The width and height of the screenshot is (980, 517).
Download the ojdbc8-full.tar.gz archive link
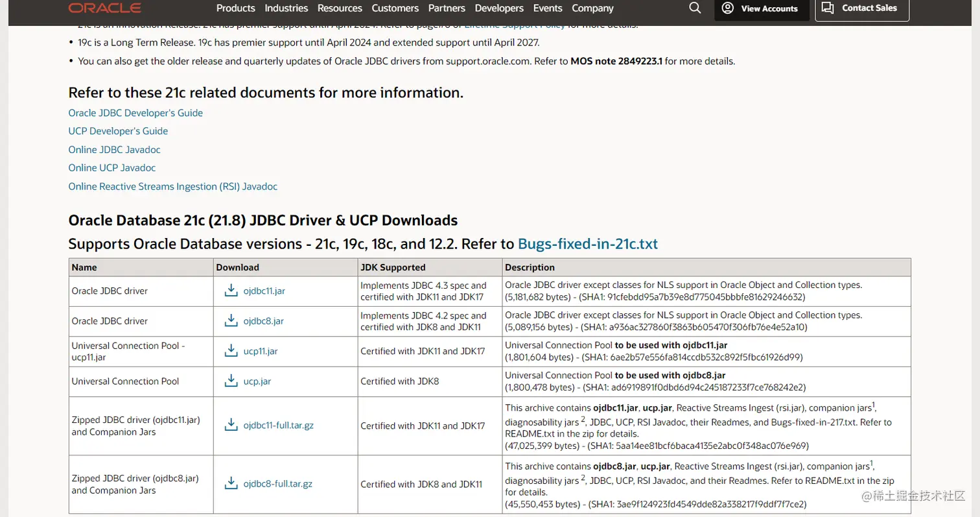click(x=278, y=484)
